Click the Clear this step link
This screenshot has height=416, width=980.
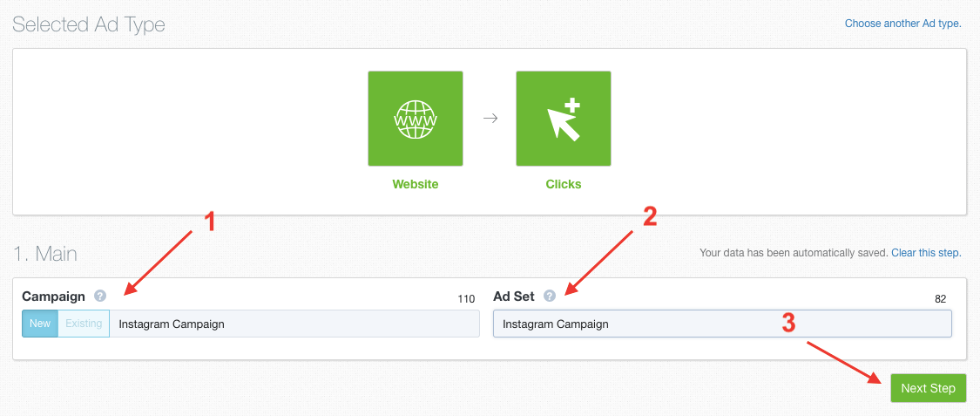point(926,254)
